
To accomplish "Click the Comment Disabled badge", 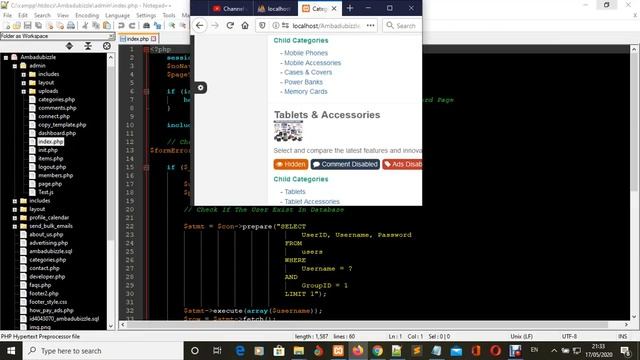I will pyautogui.click(x=345, y=164).
